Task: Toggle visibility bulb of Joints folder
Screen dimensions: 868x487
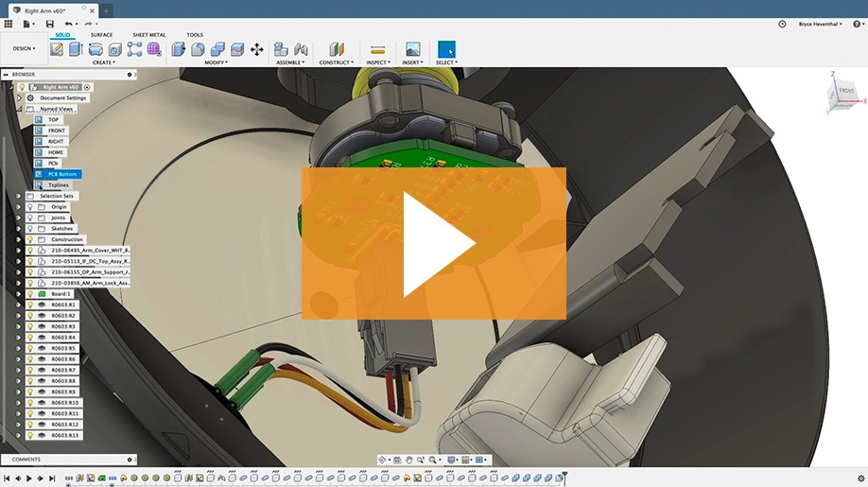Action: click(x=30, y=217)
